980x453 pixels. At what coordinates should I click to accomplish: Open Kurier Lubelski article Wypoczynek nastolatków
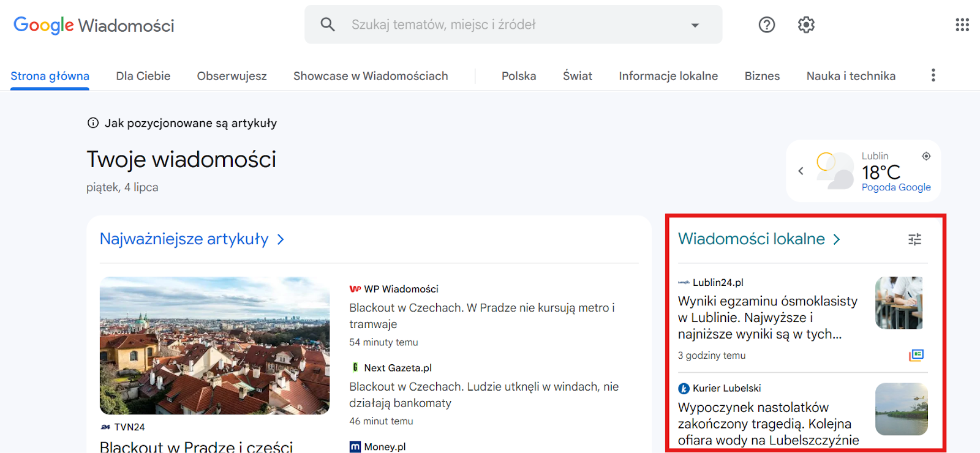[x=769, y=424]
